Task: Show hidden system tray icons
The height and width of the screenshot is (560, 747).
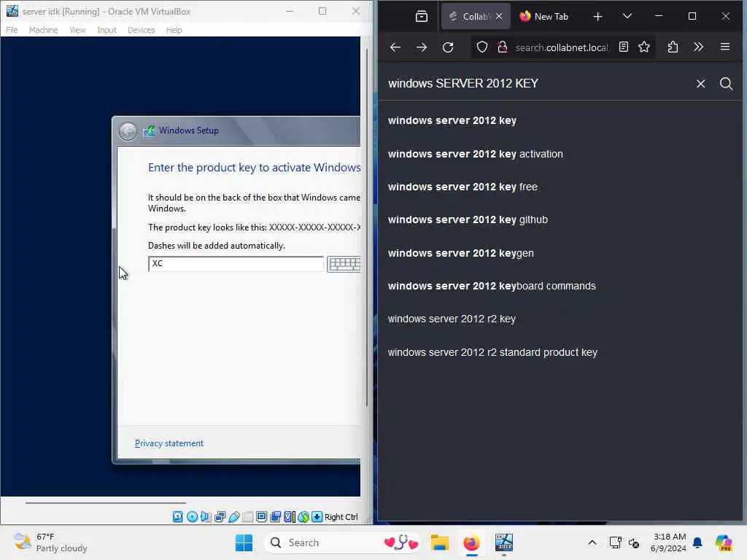Action: [x=592, y=542]
